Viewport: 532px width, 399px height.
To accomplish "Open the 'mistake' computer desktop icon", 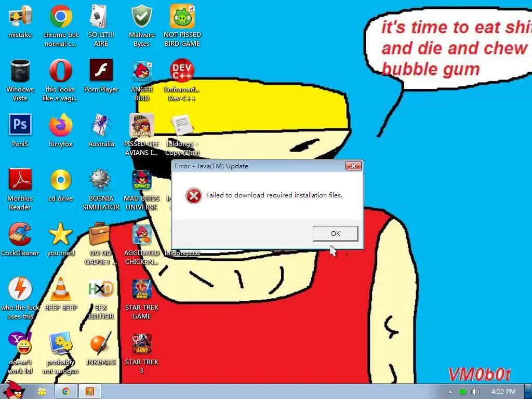I will click(20, 22).
